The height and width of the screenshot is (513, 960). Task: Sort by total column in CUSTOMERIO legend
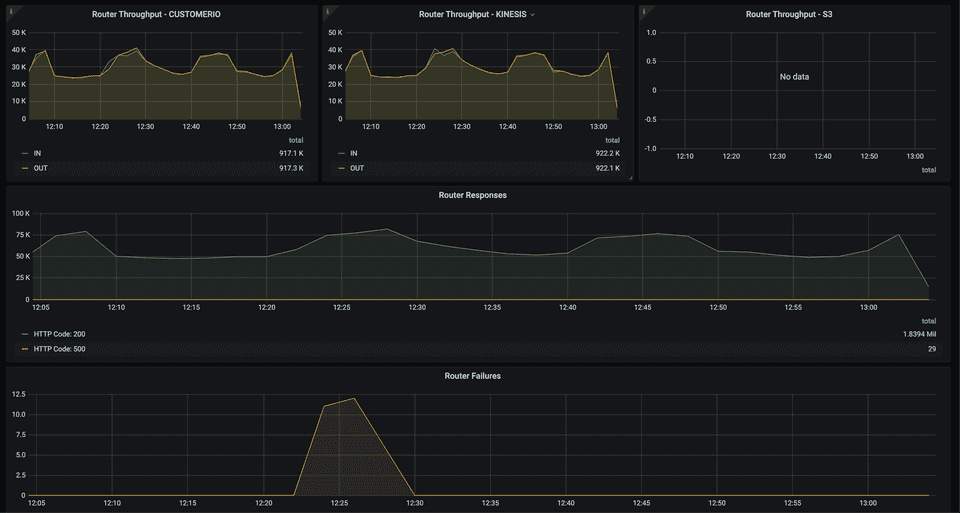[296, 140]
